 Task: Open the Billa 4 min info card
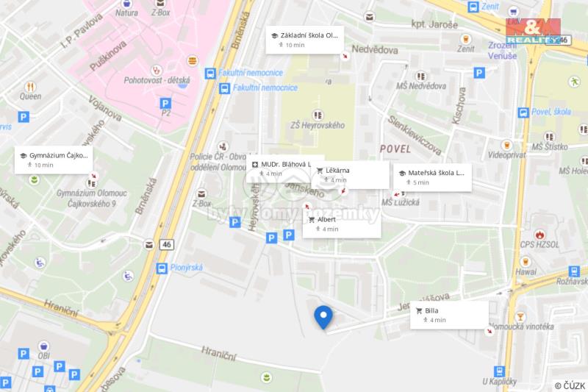click(449, 315)
